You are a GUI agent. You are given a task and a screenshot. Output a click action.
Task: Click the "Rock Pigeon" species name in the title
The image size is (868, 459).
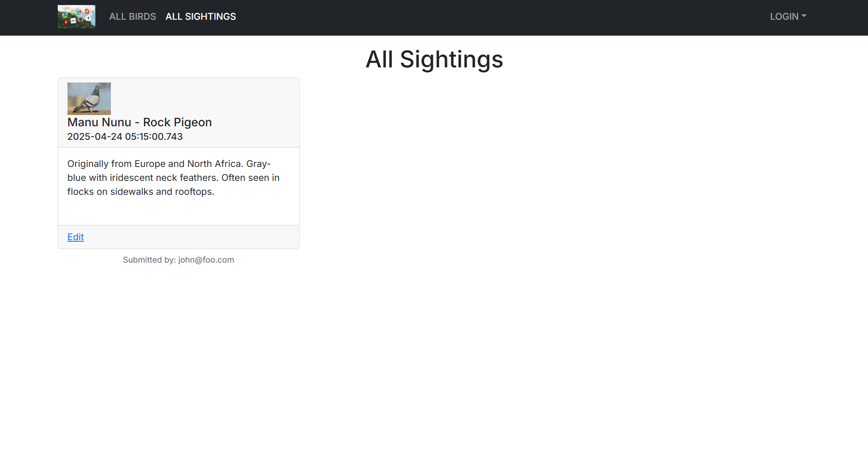tap(178, 122)
